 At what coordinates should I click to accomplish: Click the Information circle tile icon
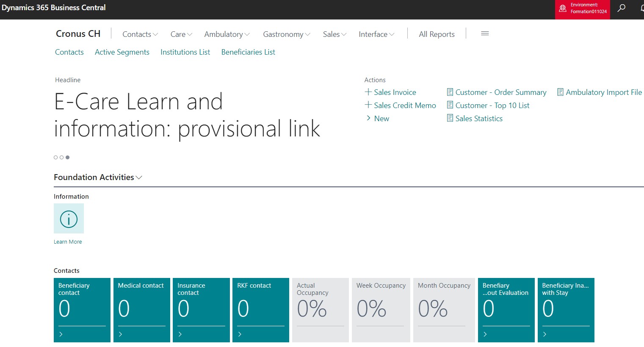(69, 219)
